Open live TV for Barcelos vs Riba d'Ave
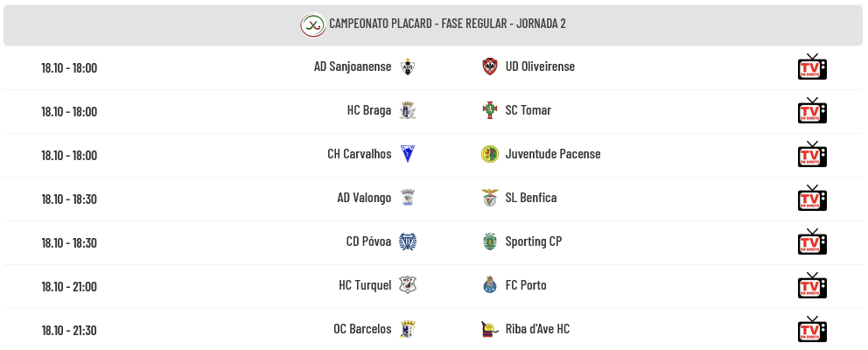 point(812,330)
